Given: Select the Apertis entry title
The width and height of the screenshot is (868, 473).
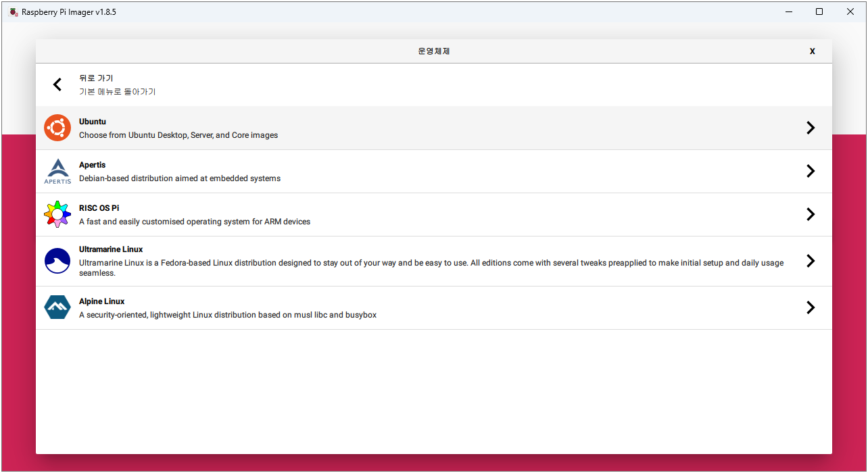Looking at the screenshot, I should pyautogui.click(x=93, y=165).
